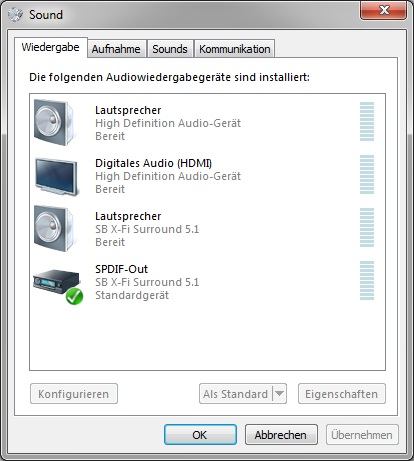414x461 pixels.
Task: Click the Sound window title bar icon
Action: pos(15,15)
